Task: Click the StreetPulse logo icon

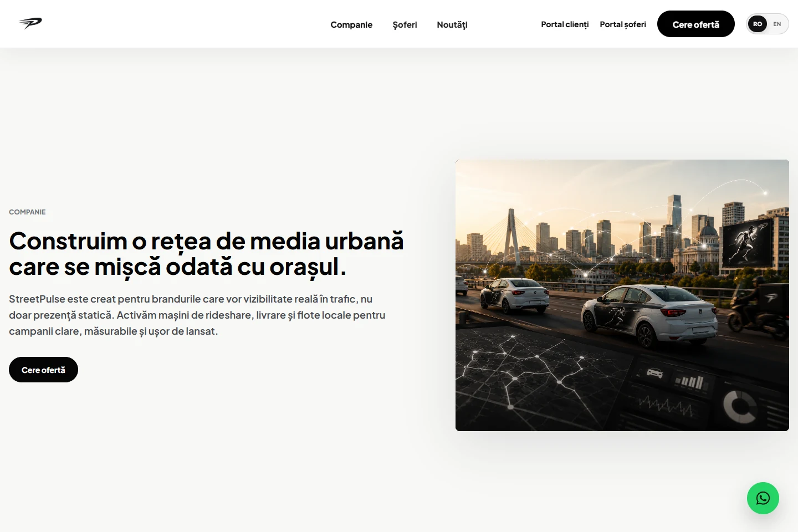Action: point(30,23)
